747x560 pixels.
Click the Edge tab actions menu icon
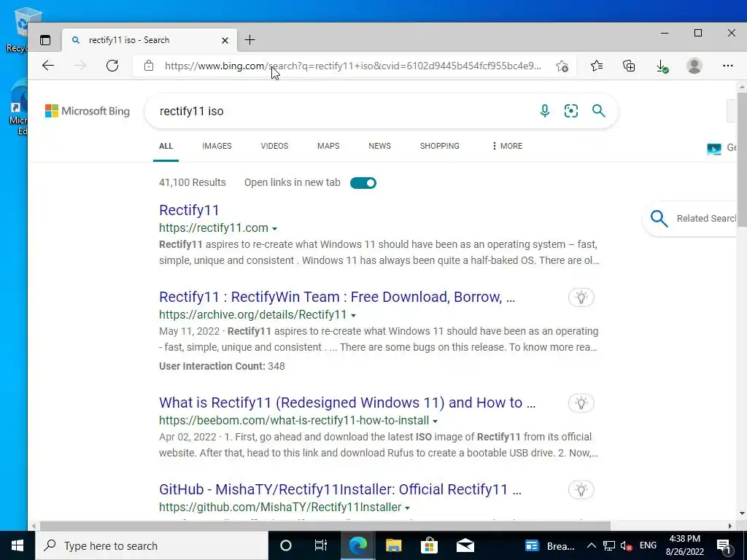(45, 40)
